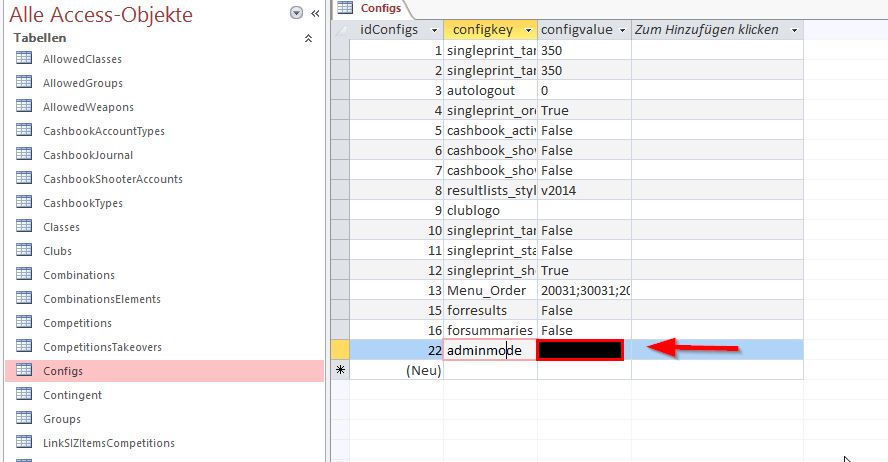Open the idConfigs column filter dropdown

432,30
